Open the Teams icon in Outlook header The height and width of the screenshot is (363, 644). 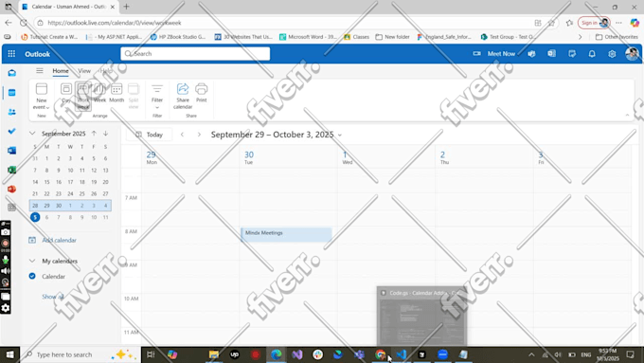pos(531,54)
